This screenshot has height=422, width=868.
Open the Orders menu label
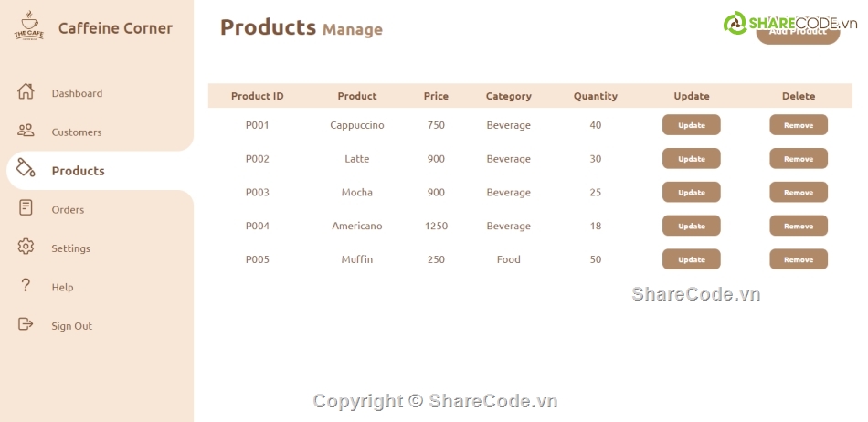coord(68,210)
